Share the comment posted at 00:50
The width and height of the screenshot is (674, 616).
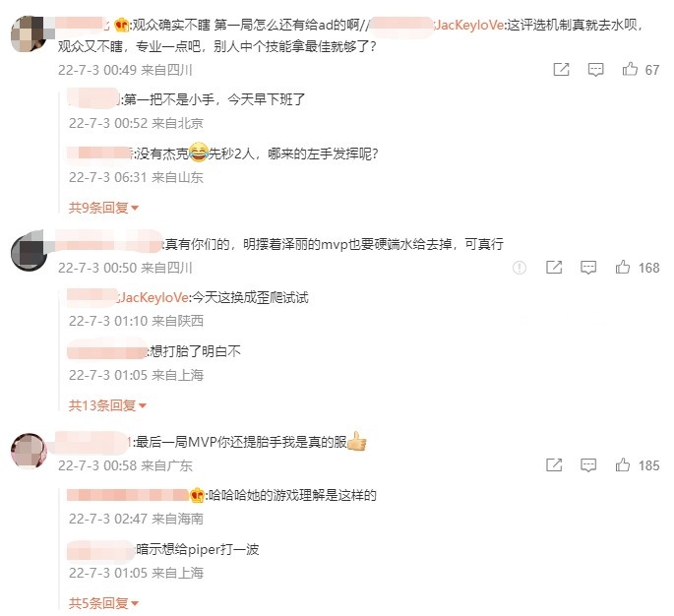click(554, 268)
